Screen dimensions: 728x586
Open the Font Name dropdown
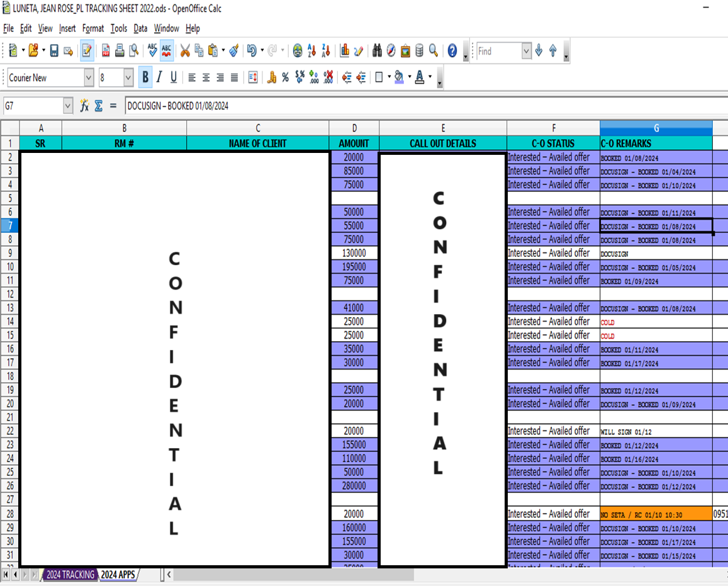89,77
